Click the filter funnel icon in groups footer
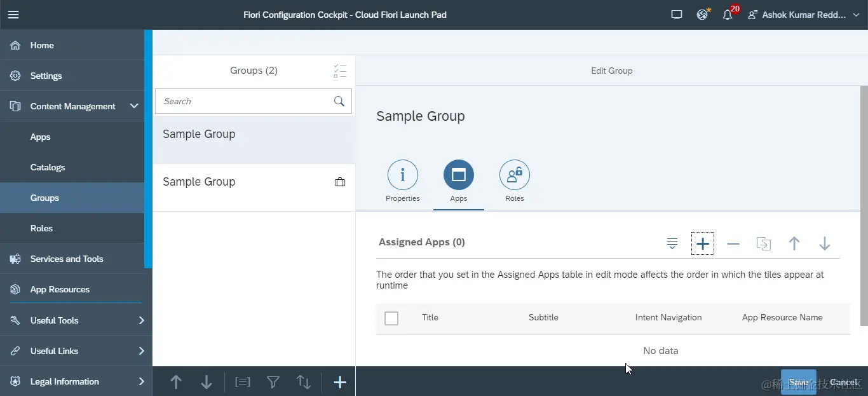This screenshot has height=396, width=868. coord(273,382)
